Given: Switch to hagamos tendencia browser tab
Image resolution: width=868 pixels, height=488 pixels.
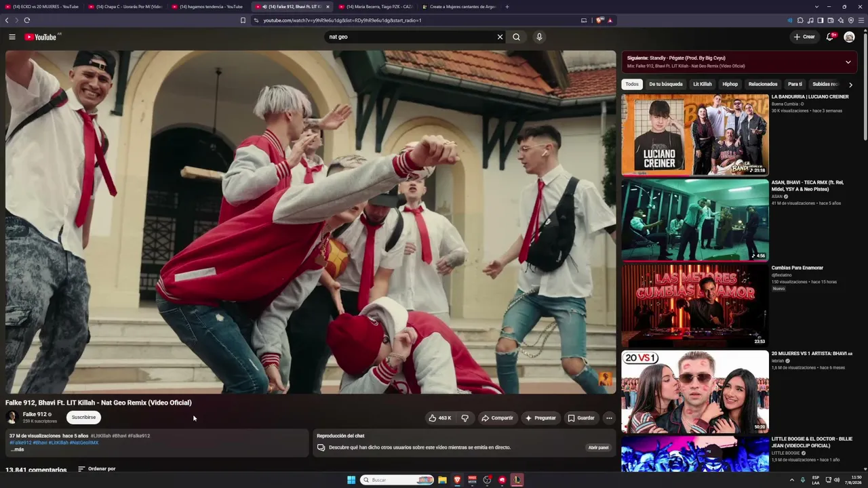Looking at the screenshot, I should [x=209, y=7].
